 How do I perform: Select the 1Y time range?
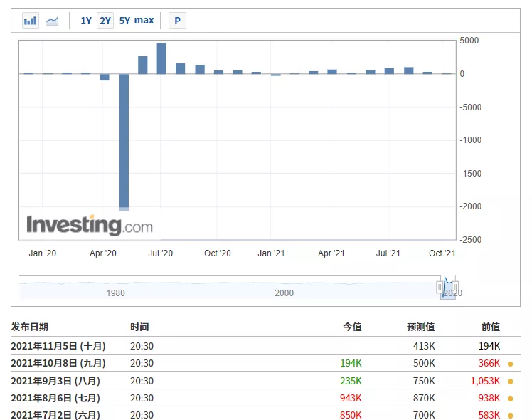click(86, 21)
